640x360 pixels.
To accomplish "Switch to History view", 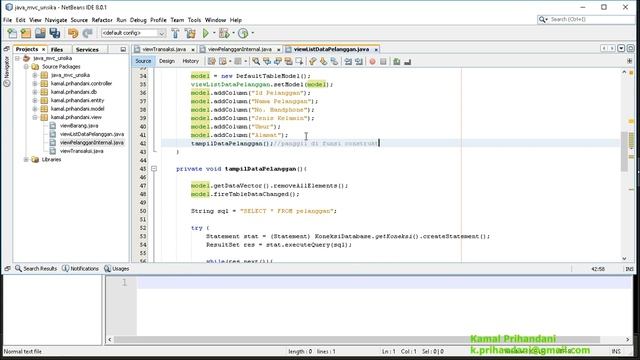I will pos(191,61).
